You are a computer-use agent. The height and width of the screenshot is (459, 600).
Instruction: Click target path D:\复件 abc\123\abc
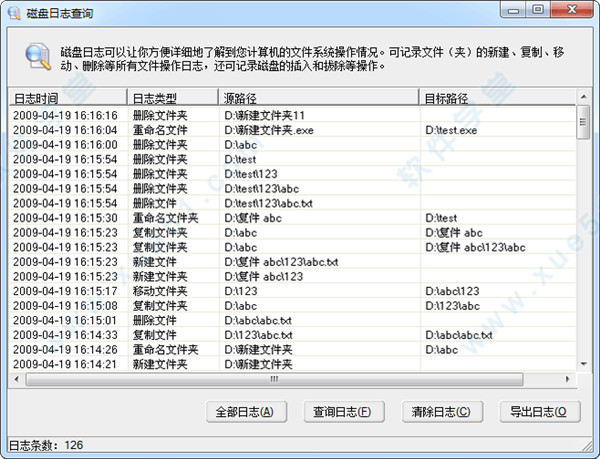pos(475,247)
